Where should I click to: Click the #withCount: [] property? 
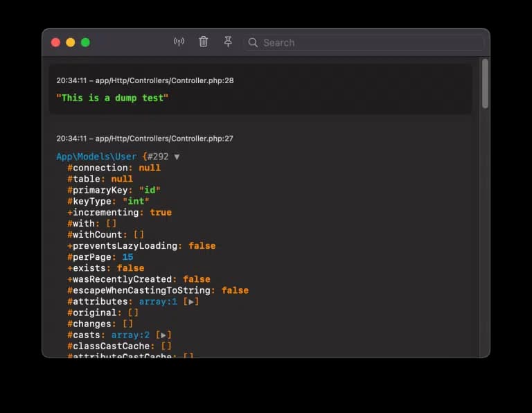point(105,235)
